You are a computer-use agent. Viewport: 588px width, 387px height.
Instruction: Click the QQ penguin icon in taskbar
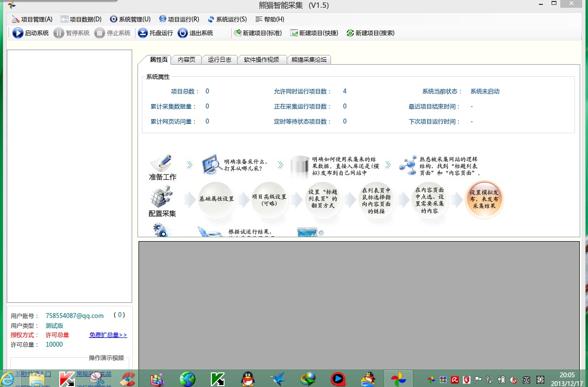click(x=249, y=379)
